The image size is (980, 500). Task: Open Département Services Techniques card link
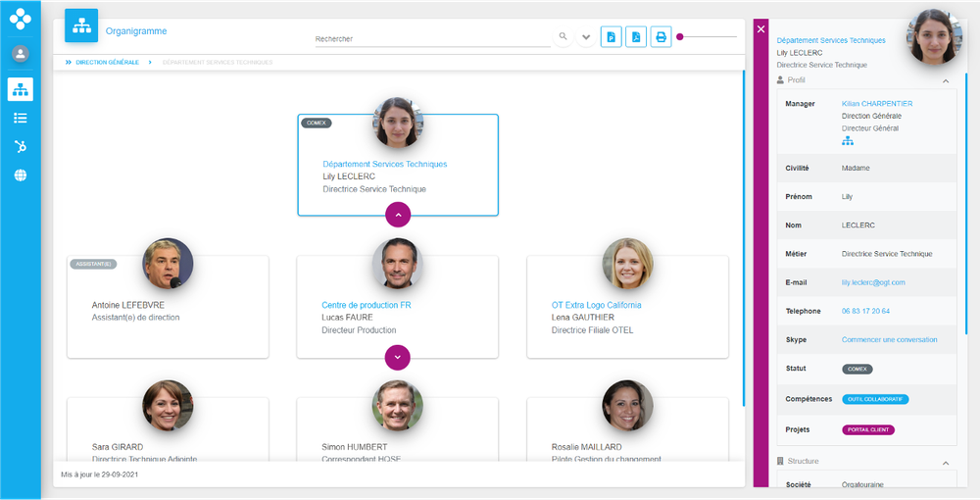(x=385, y=165)
